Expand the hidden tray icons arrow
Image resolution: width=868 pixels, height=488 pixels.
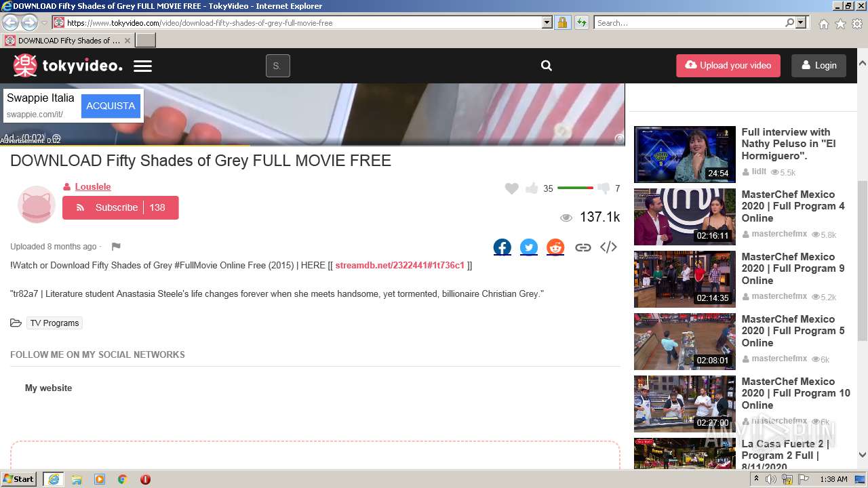point(756,479)
